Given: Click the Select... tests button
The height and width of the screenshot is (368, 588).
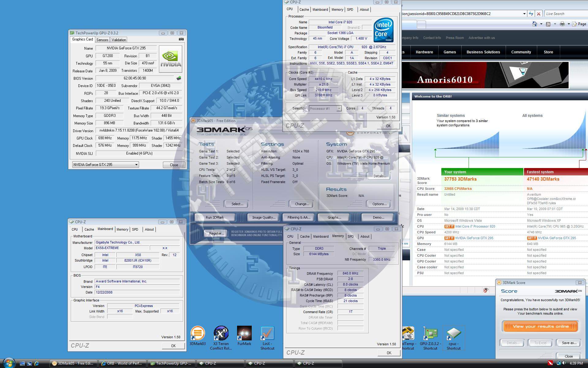Looking at the screenshot, I should 237,204.
